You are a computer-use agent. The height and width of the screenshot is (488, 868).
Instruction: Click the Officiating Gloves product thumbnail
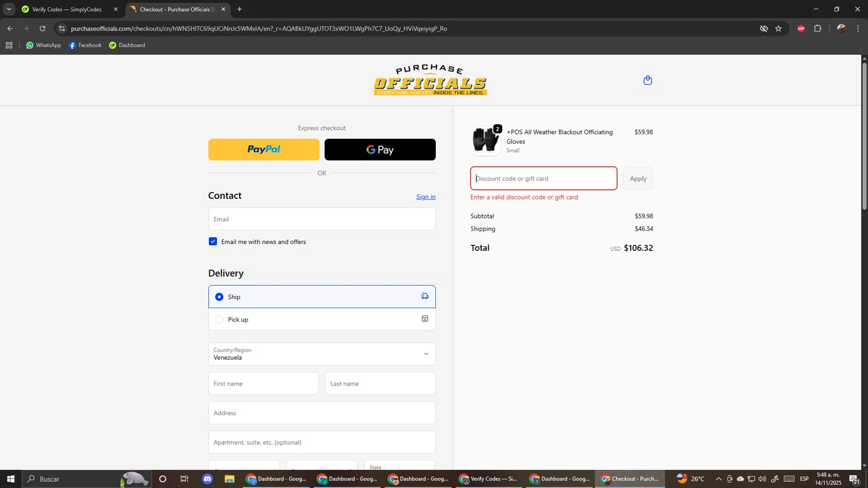coord(486,141)
